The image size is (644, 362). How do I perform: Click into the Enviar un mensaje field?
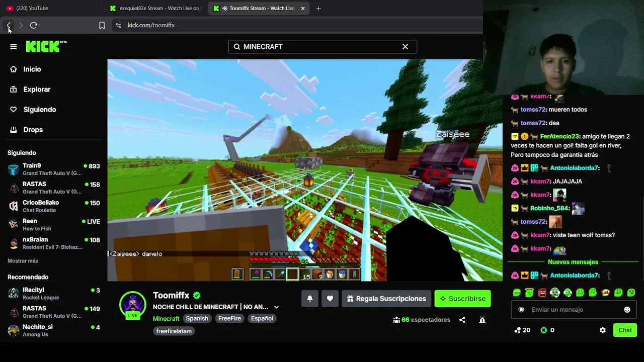click(x=574, y=310)
